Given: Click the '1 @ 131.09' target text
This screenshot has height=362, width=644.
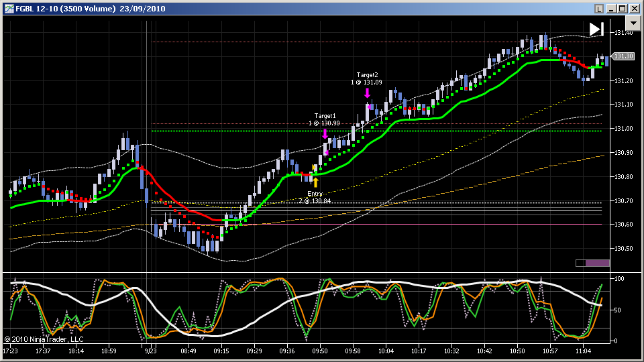Looking at the screenshot, I should pos(366,82).
